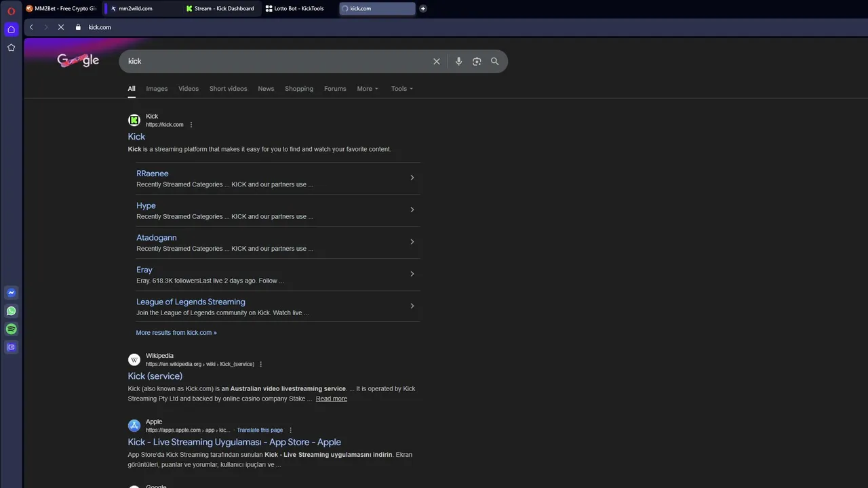
Task: Switch to the Videos tab
Action: pyautogui.click(x=189, y=89)
